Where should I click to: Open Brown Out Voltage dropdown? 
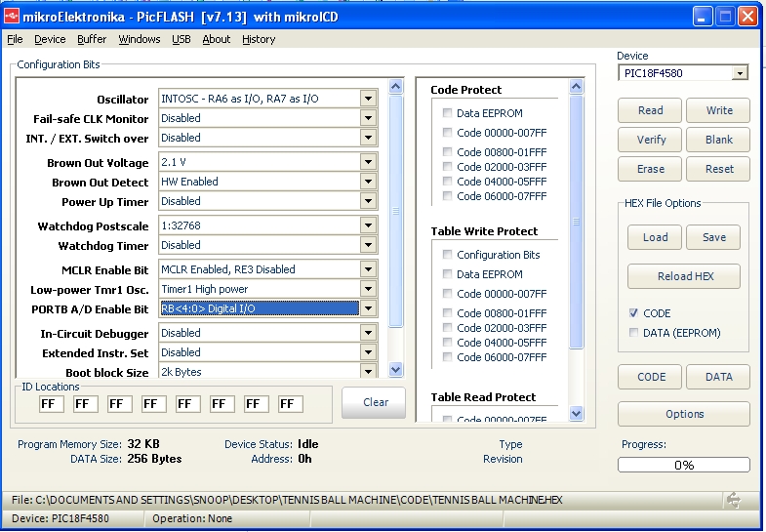pyautogui.click(x=368, y=162)
